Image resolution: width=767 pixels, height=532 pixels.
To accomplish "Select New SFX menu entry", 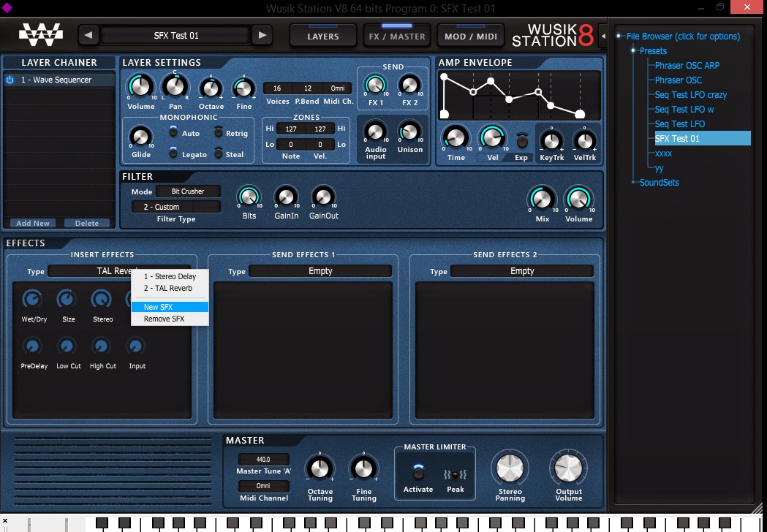I will [x=170, y=307].
